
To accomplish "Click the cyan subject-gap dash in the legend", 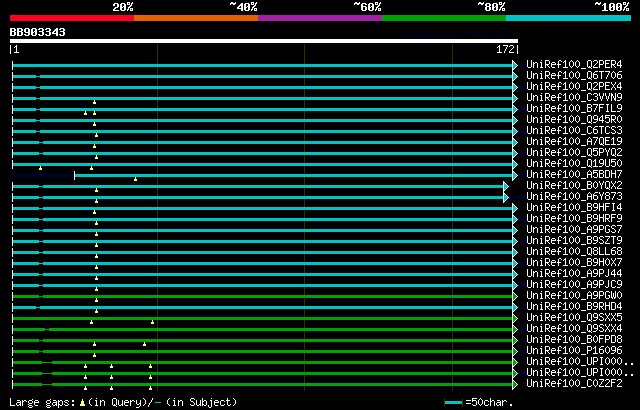I will click(x=158, y=403).
